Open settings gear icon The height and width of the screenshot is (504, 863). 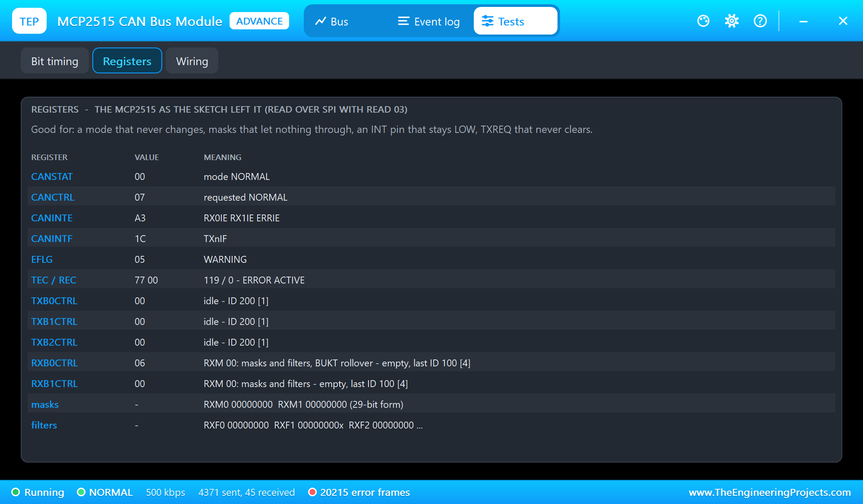click(x=732, y=21)
